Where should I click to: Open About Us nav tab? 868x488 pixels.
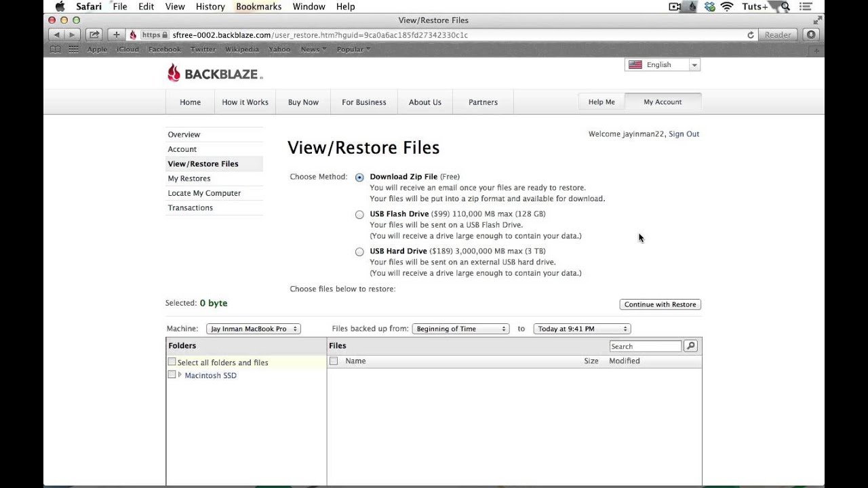[425, 102]
